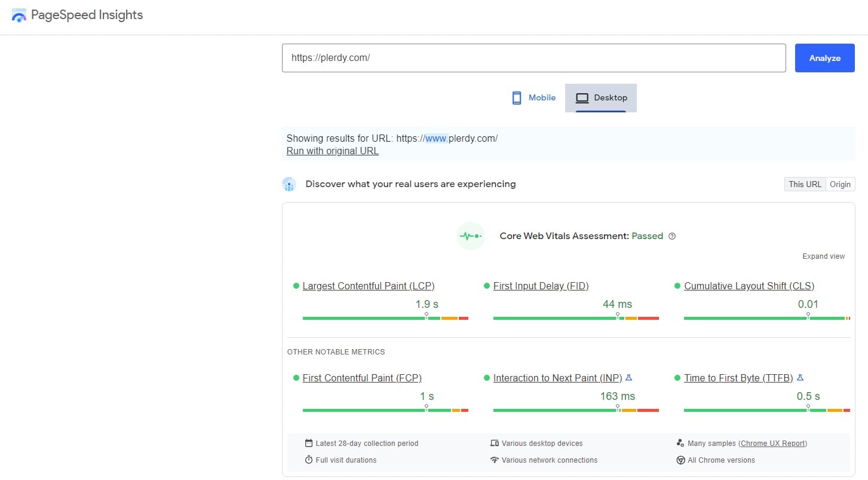Click the devices icon beside Various desktop devices
Viewport: 868px width, 480px height.
click(x=495, y=443)
